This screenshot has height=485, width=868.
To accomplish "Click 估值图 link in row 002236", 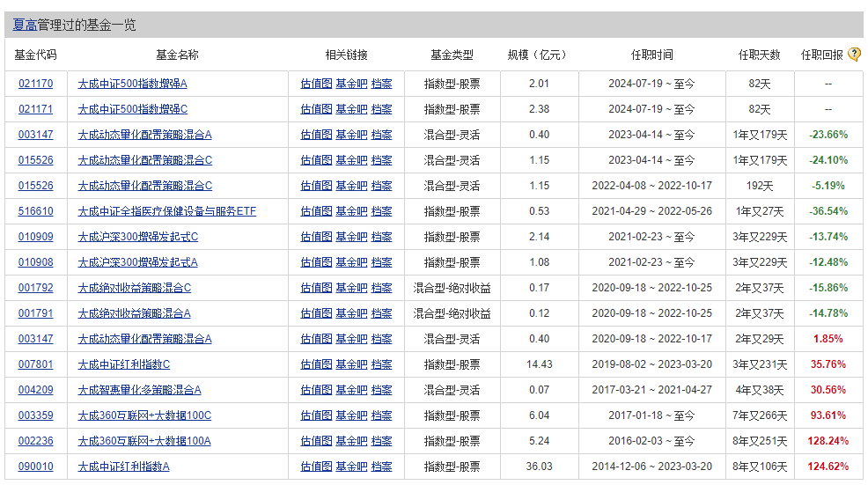I will click(316, 441).
